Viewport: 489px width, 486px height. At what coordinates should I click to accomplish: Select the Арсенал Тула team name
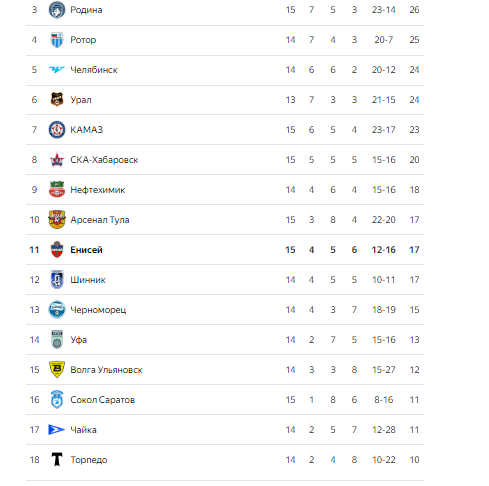click(x=100, y=220)
